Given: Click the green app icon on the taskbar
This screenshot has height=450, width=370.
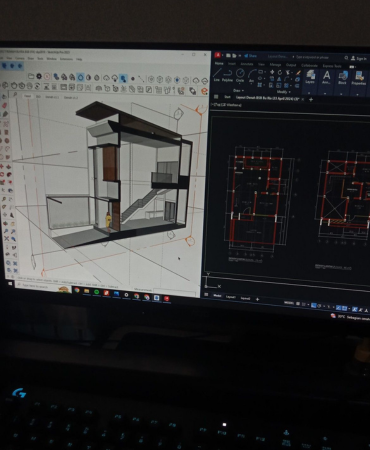Looking at the screenshot, I should click(x=96, y=292).
